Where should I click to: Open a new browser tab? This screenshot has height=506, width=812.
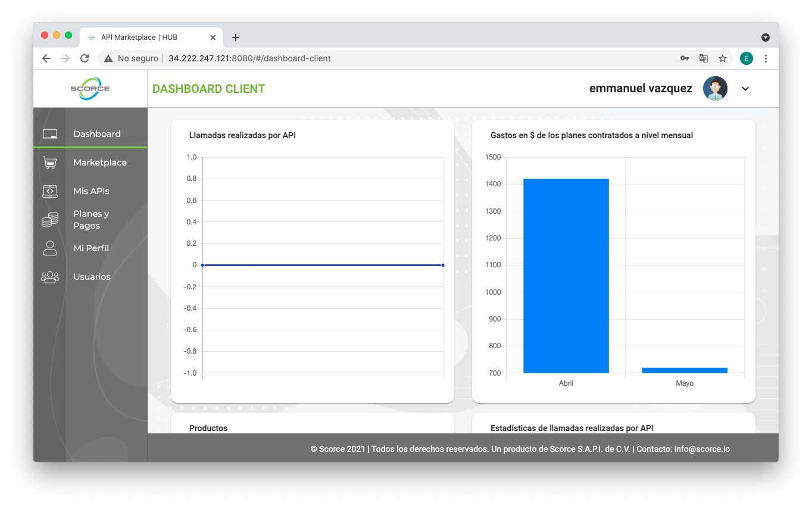(x=236, y=38)
